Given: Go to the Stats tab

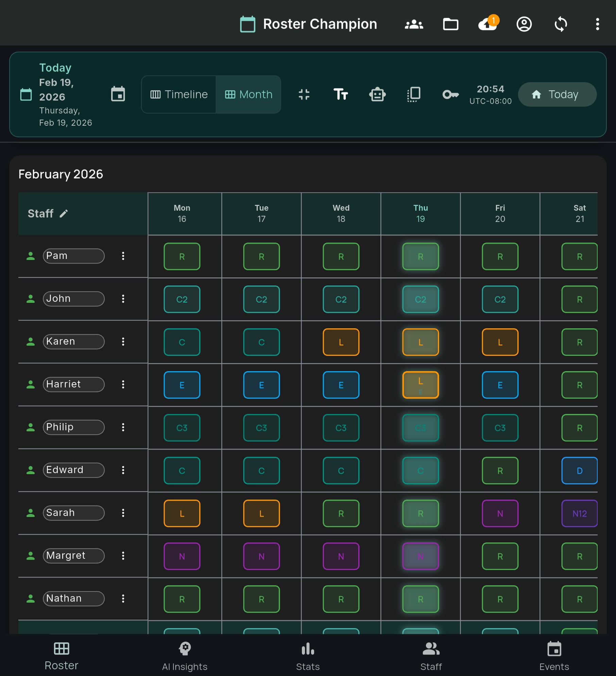Looking at the screenshot, I should [x=308, y=656].
